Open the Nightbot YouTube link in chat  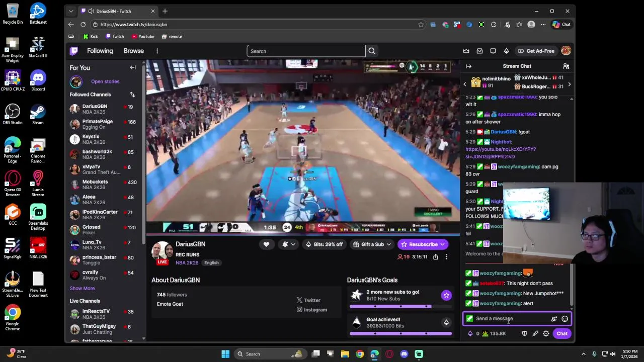click(501, 153)
